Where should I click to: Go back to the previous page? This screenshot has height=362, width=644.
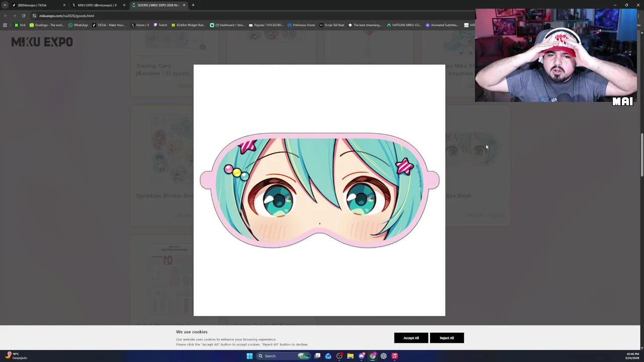[x=6, y=16]
